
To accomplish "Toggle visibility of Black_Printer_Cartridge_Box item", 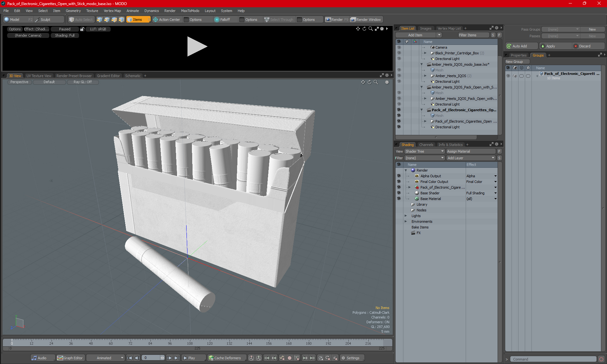I will coord(399,53).
